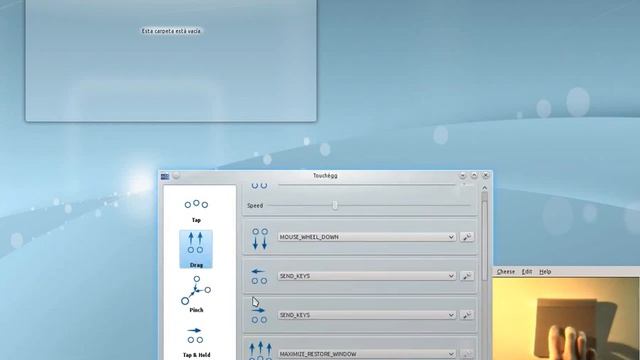Click the Cheese webcam preview image
The height and width of the screenshot is (360, 640).
[x=566, y=319]
